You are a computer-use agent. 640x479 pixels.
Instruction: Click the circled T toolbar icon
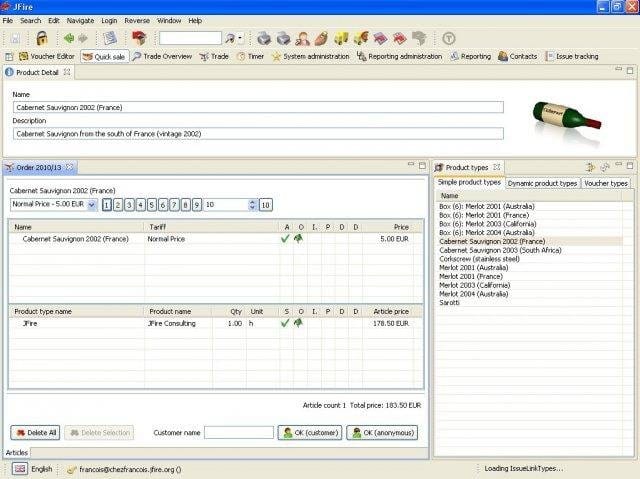pos(449,39)
